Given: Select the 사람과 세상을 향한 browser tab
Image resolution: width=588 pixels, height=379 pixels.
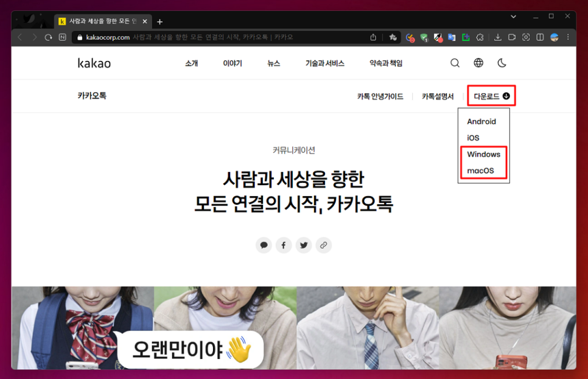Looking at the screenshot, I should click(103, 21).
